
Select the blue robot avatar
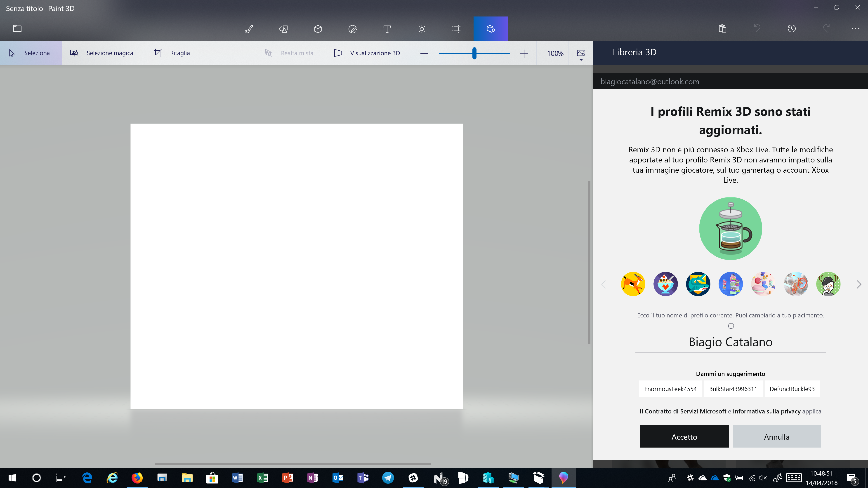coord(731,284)
